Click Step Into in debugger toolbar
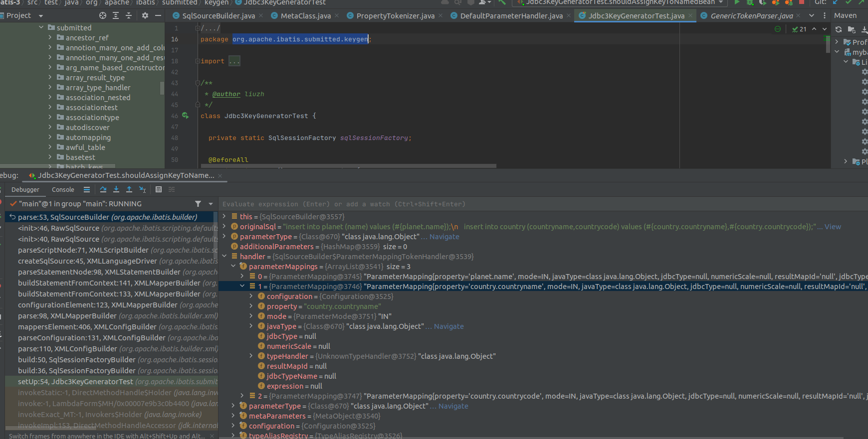 116,189
